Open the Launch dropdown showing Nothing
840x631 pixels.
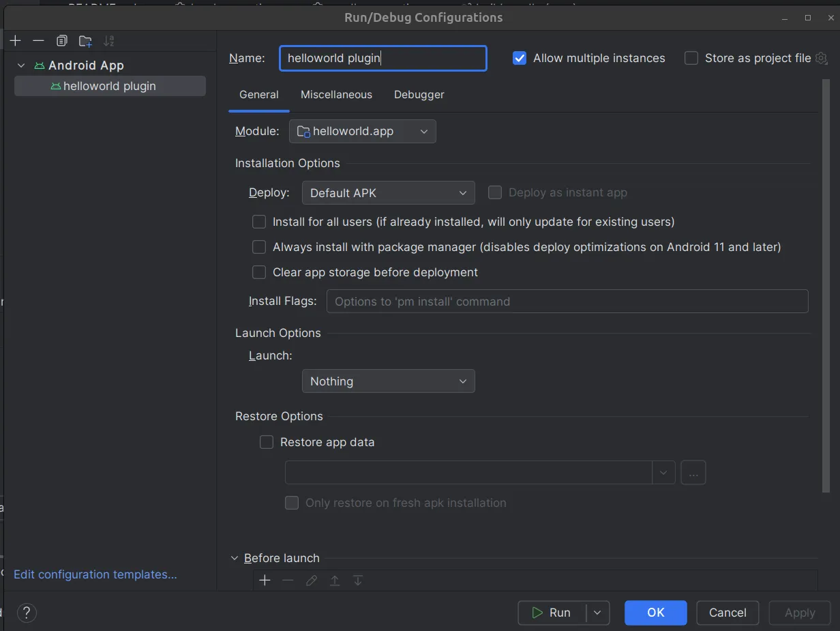pos(388,381)
